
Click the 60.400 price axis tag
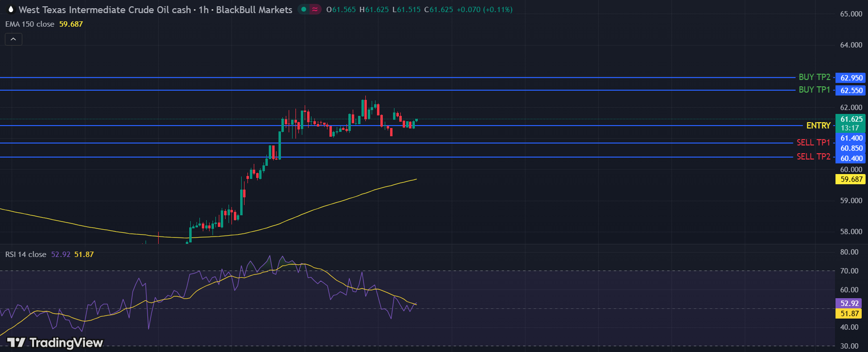coord(851,159)
